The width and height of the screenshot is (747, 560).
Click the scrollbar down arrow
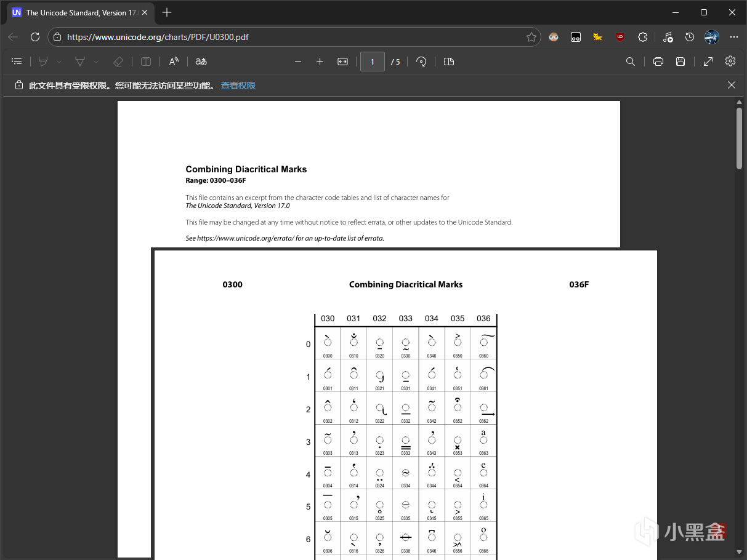click(740, 553)
